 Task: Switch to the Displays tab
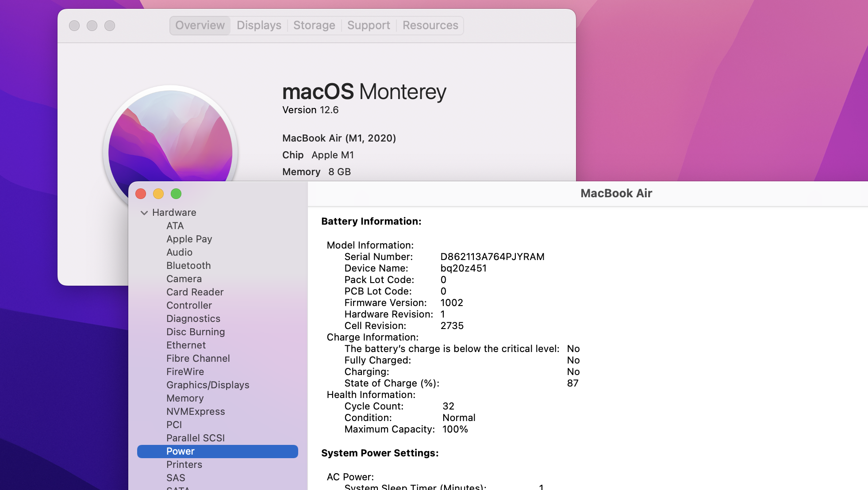pos(259,25)
